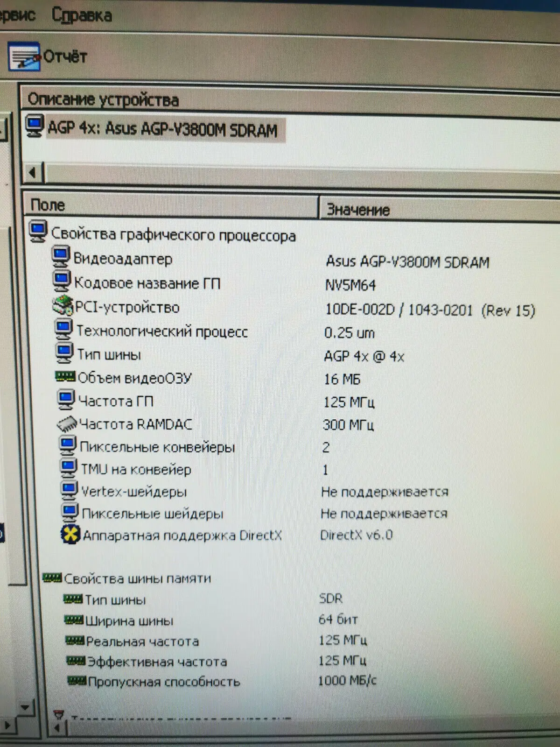Click the Отчёт report toolbar button
Image resolution: width=560 pixels, height=747 pixels.
coord(48,56)
